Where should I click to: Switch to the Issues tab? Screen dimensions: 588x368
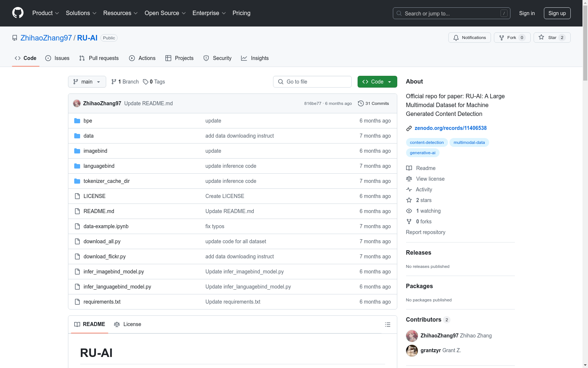coord(57,58)
